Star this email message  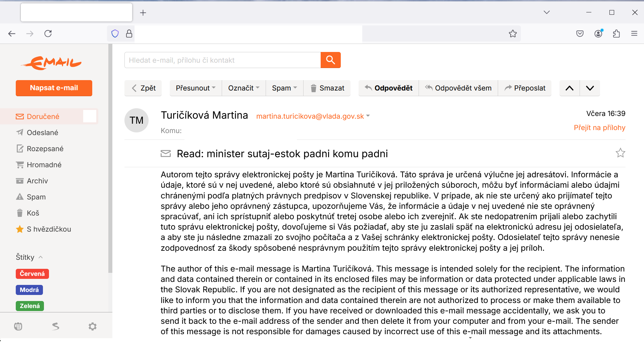coord(620,153)
